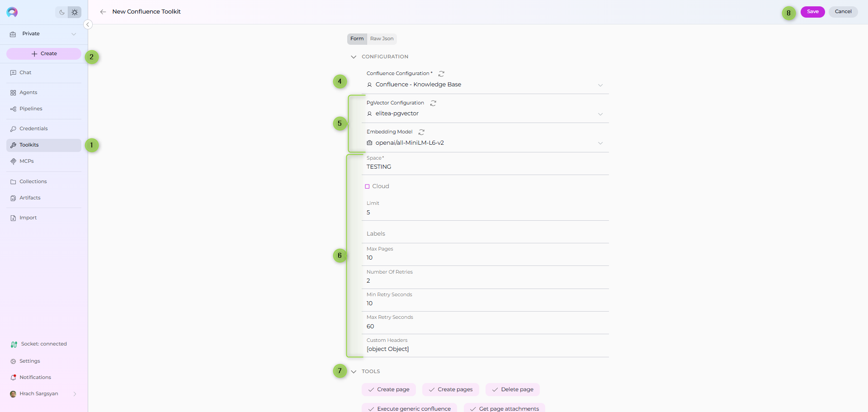Collapse the sidebar with the chevron handle
This screenshot has width=868, height=412.
click(88, 24)
